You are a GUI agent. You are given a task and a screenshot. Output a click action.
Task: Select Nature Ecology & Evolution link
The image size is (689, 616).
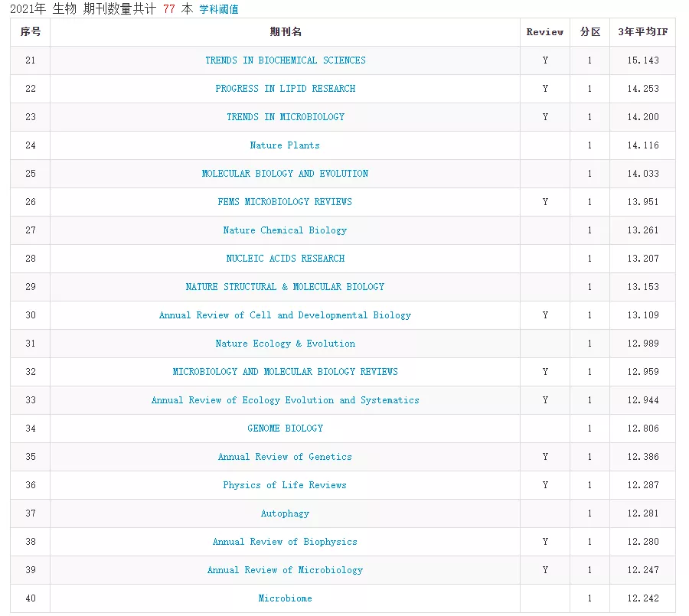coord(285,344)
